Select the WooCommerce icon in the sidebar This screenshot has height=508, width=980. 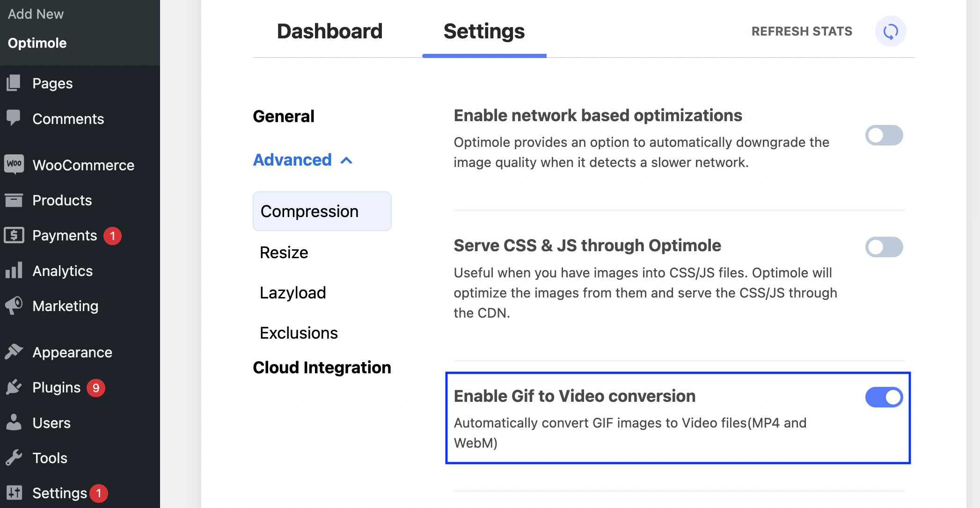[x=15, y=165]
